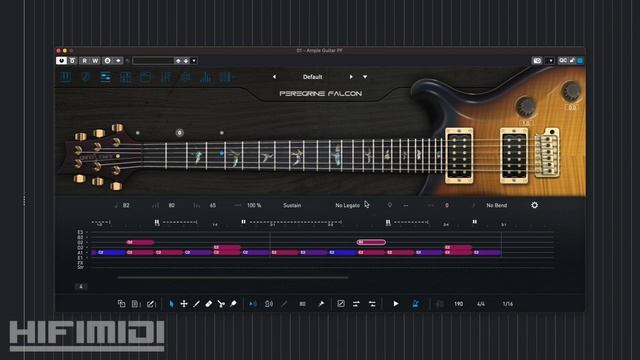
Task: Click the copy riff icon
Action: [x=121, y=304]
